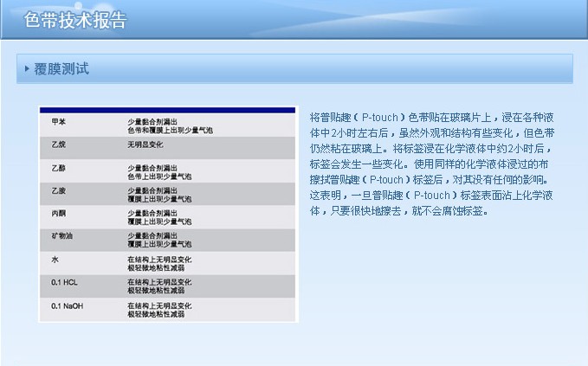Select the 乙醇 row label
This screenshot has width=588, height=366.
tap(59, 167)
